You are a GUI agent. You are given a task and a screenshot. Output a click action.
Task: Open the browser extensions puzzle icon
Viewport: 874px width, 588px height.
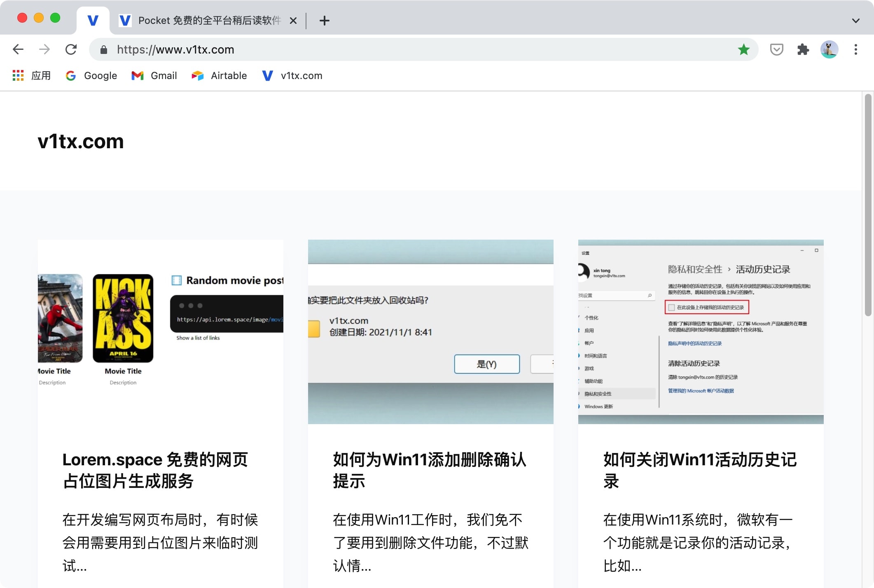(803, 49)
